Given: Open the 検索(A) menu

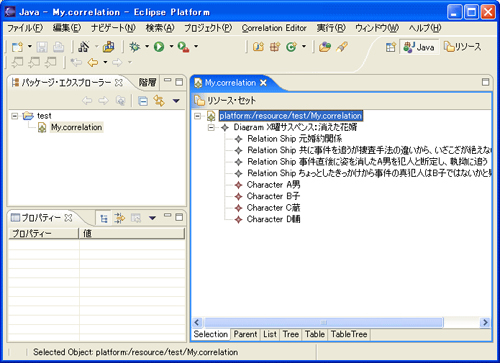Looking at the screenshot, I should 160,28.
